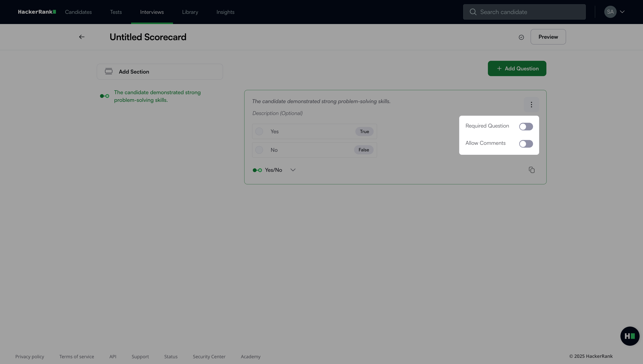The height and width of the screenshot is (364, 643).
Task: Expand the Yes/No question type dropdown
Action: [x=293, y=170]
